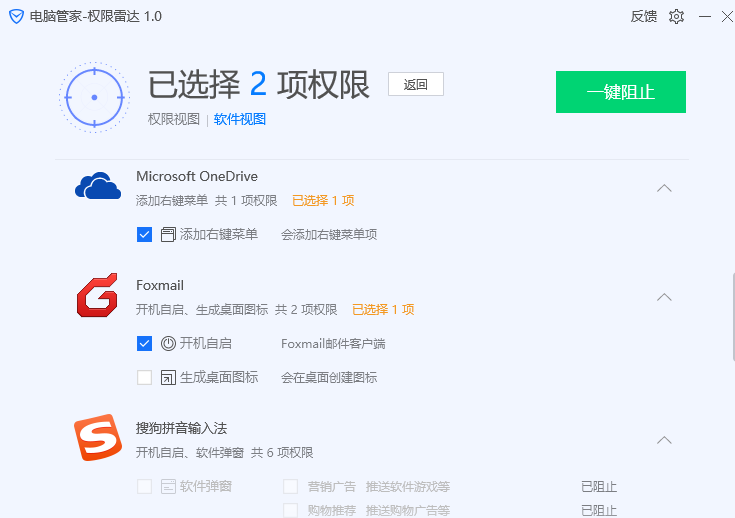
Task: Click the 已选择 2 项权限 heading
Action: pos(259,85)
